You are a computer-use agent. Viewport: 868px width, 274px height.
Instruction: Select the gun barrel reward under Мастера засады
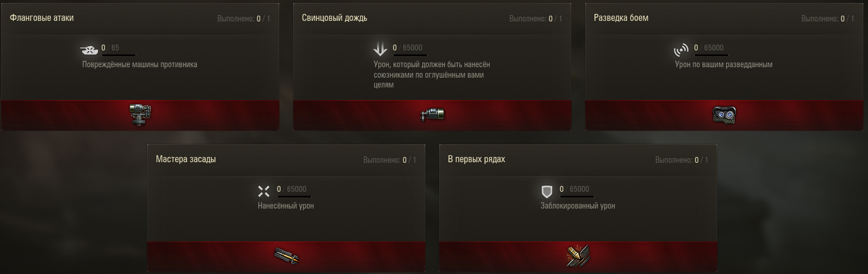pos(286,256)
